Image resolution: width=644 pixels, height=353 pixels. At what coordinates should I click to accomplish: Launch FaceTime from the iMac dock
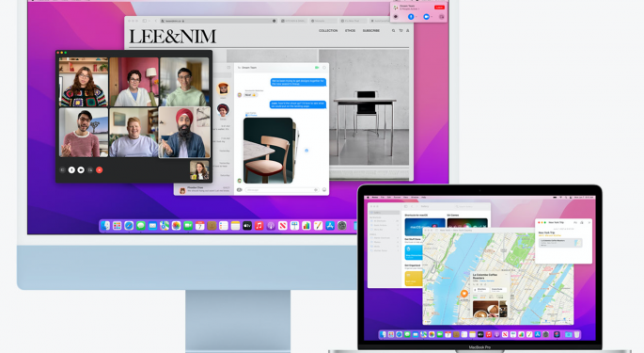point(188,226)
